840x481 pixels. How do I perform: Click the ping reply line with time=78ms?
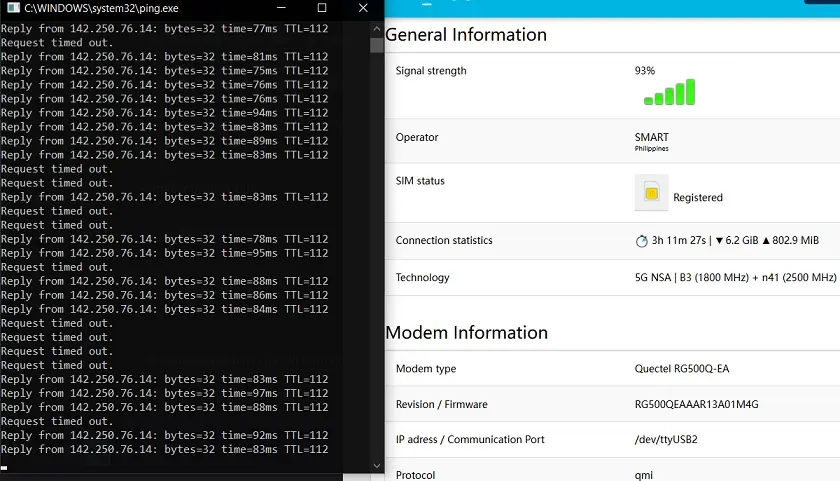pos(164,239)
